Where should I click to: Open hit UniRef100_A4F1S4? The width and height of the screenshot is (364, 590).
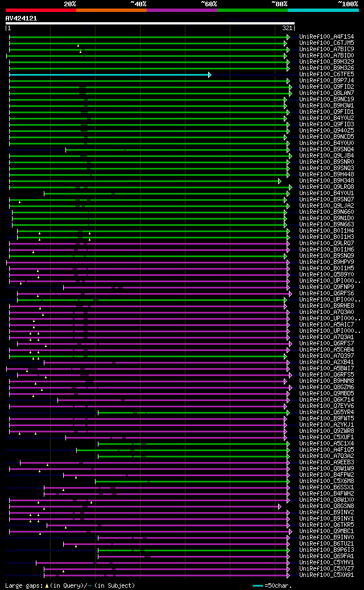tap(326, 37)
